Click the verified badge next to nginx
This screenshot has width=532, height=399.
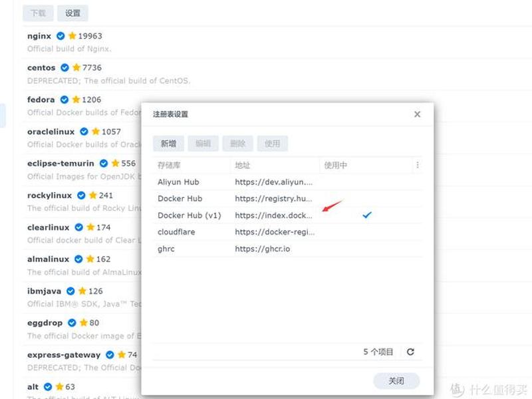tap(61, 36)
